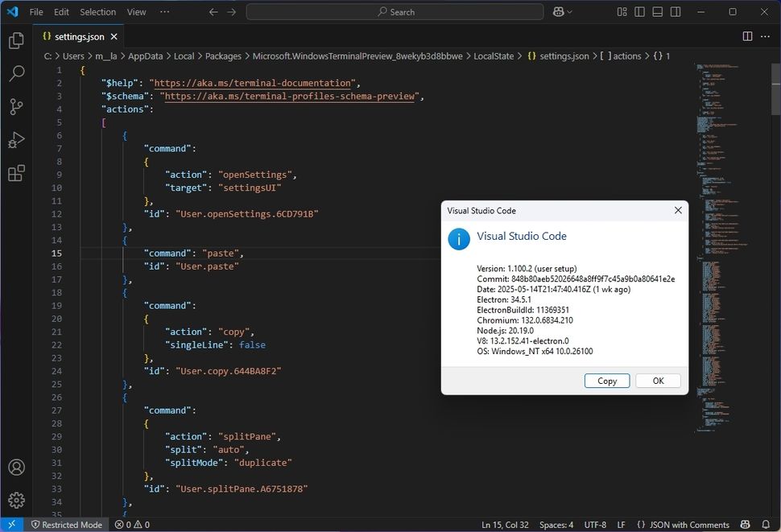781x532 pixels.
Task: Open the Selection menu
Action: pyautogui.click(x=97, y=11)
